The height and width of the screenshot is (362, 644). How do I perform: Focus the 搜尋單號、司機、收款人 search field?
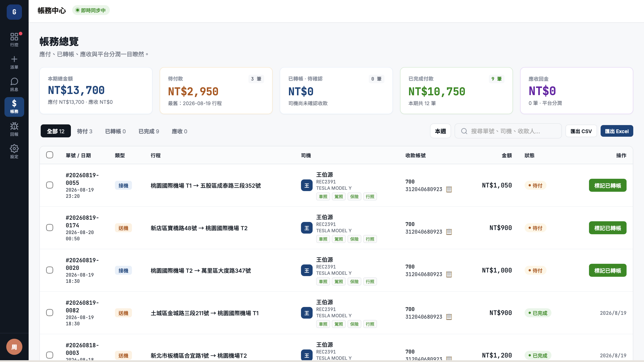point(508,131)
